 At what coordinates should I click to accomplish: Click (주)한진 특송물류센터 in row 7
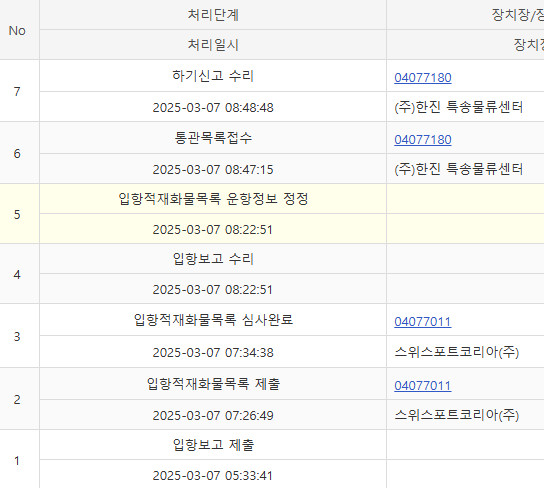pyautogui.click(x=459, y=107)
